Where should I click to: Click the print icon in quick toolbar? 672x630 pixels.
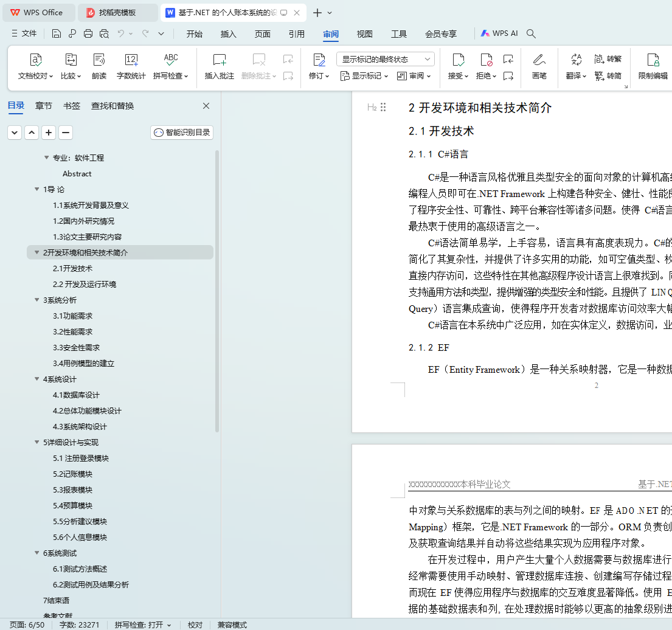(88, 33)
